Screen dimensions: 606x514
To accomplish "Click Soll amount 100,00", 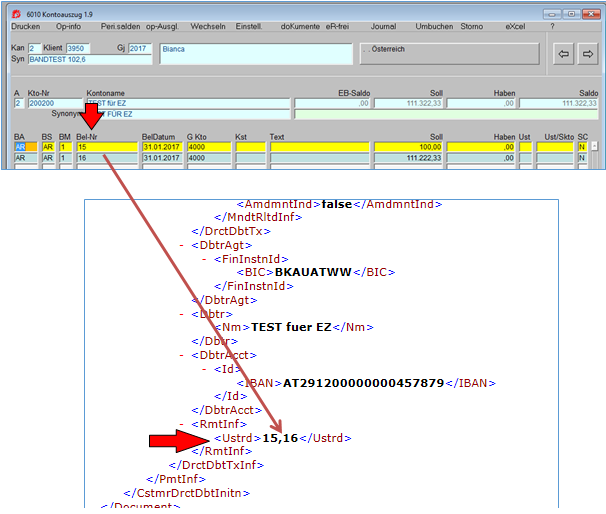I will pos(409,147).
